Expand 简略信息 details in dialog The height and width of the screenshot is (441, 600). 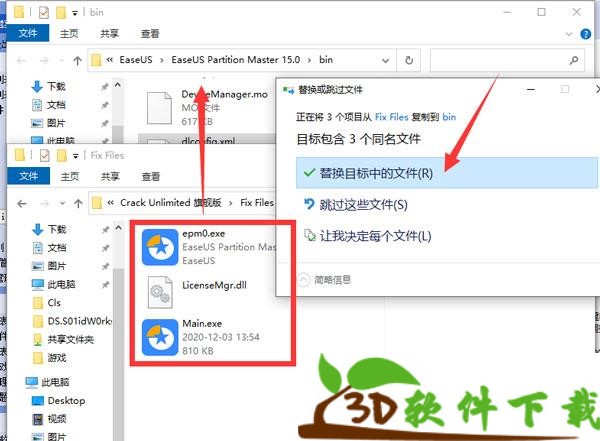click(x=324, y=280)
